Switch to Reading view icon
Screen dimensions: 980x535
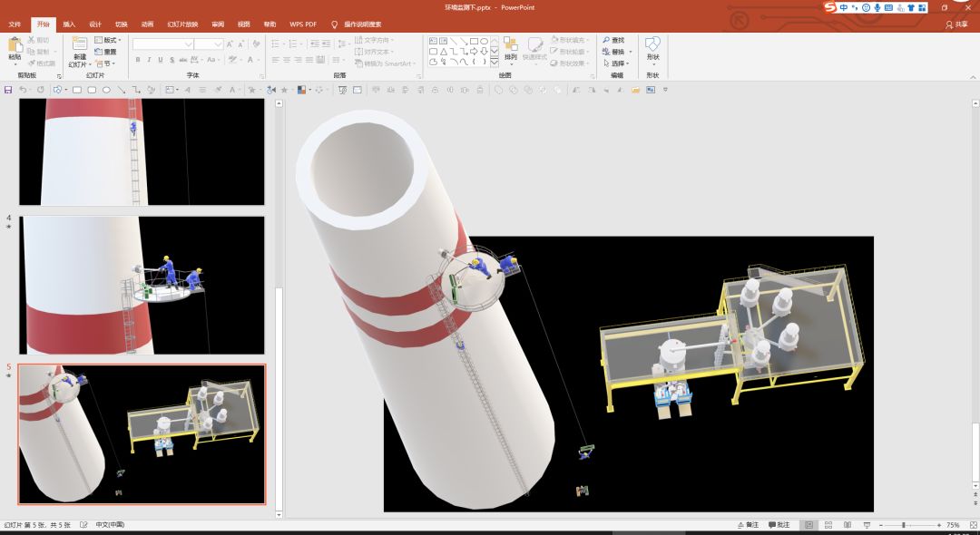click(x=848, y=525)
